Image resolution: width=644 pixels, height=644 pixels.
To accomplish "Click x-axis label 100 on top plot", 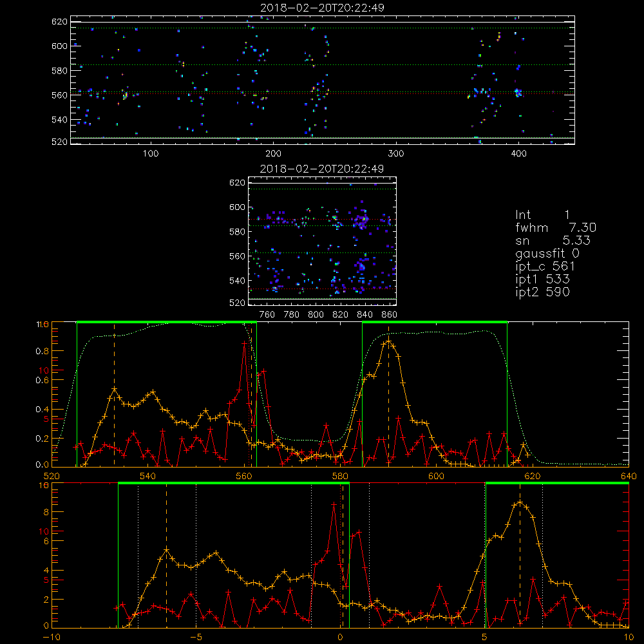I will [151, 154].
